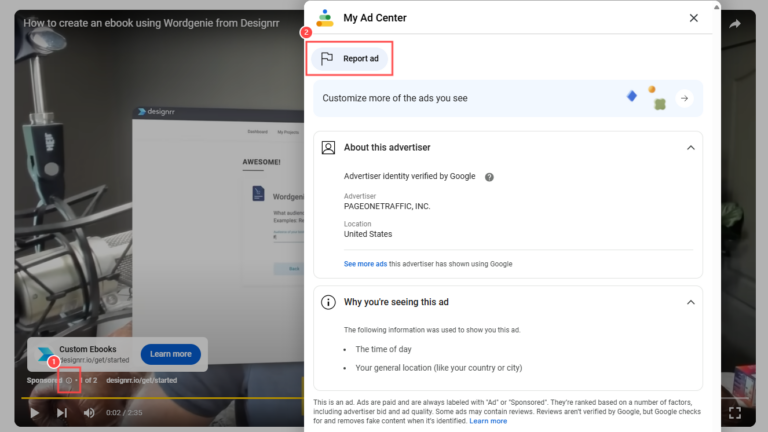This screenshot has height=432, width=768.
Task: Click the Report ad button
Action: [349, 59]
